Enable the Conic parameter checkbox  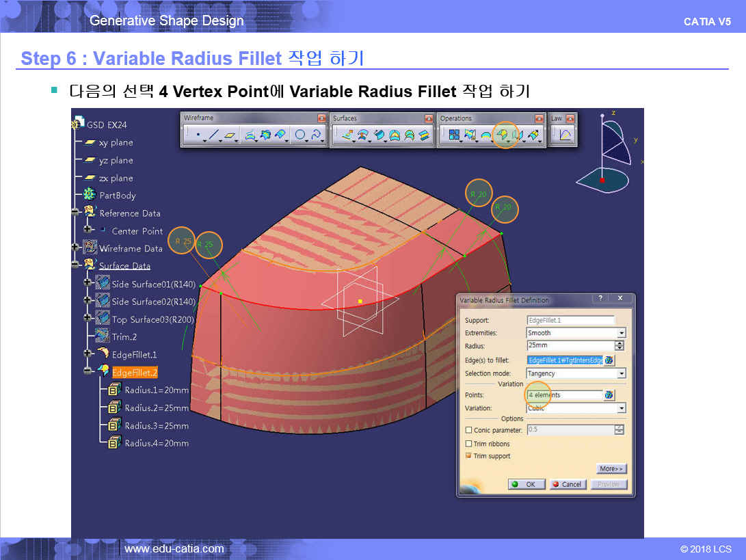click(x=468, y=430)
